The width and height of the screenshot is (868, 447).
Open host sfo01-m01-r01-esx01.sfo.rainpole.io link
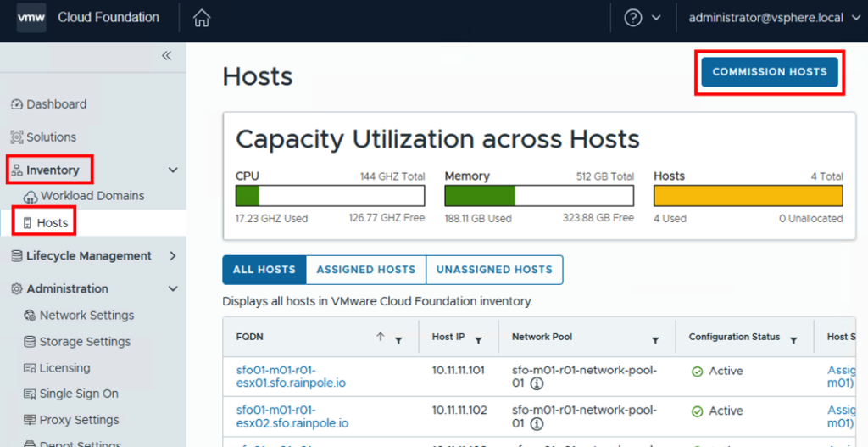pyautogui.click(x=292, y=377)
